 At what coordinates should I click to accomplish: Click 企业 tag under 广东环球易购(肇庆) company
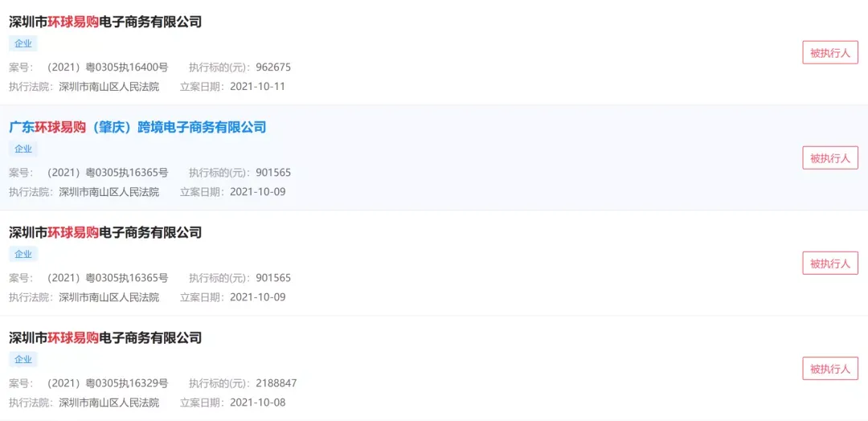(x=23, y=149)
